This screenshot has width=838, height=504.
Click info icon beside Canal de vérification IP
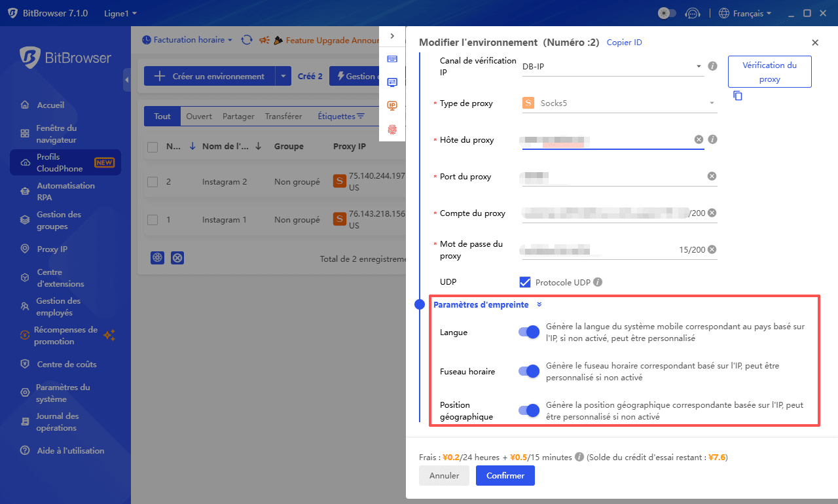[x=713, y=66]
